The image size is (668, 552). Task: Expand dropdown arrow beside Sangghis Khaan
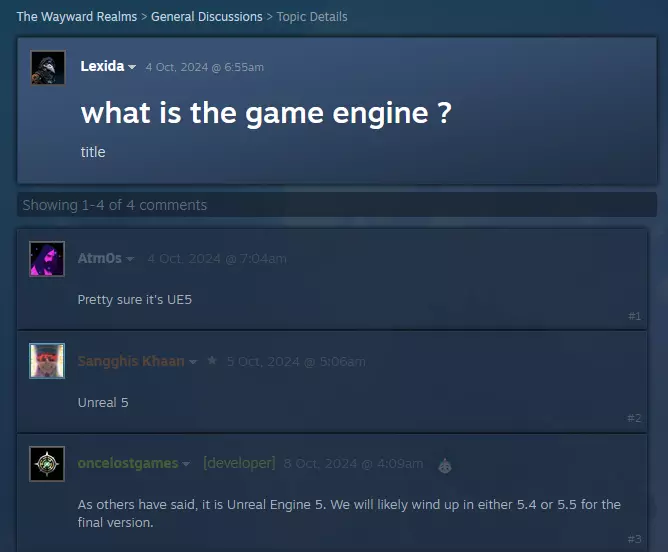tap(193, 362)
